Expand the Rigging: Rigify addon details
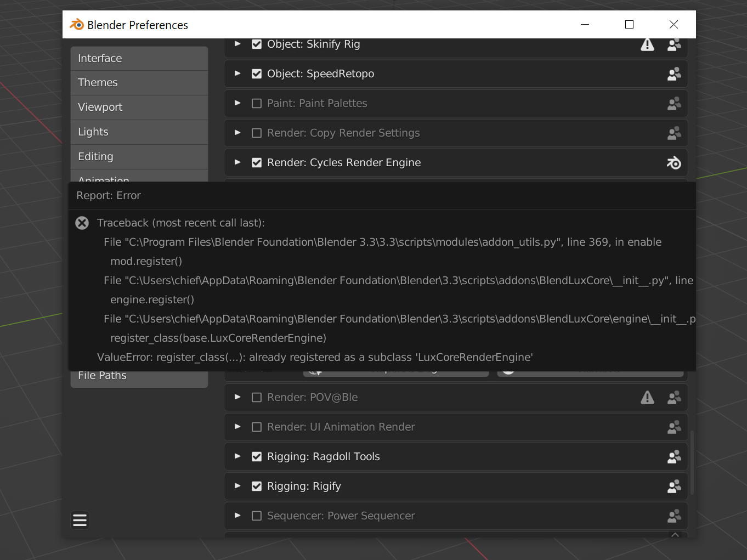Image resolution: width=747 pixels, height=560 pixels. click(237, 486)
